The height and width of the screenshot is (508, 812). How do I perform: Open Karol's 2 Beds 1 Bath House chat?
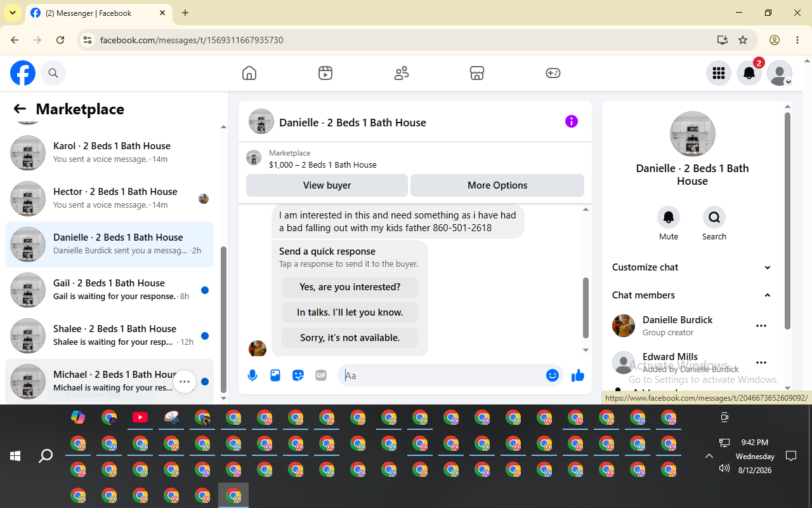pyautogui.click(x=109, y=153)
